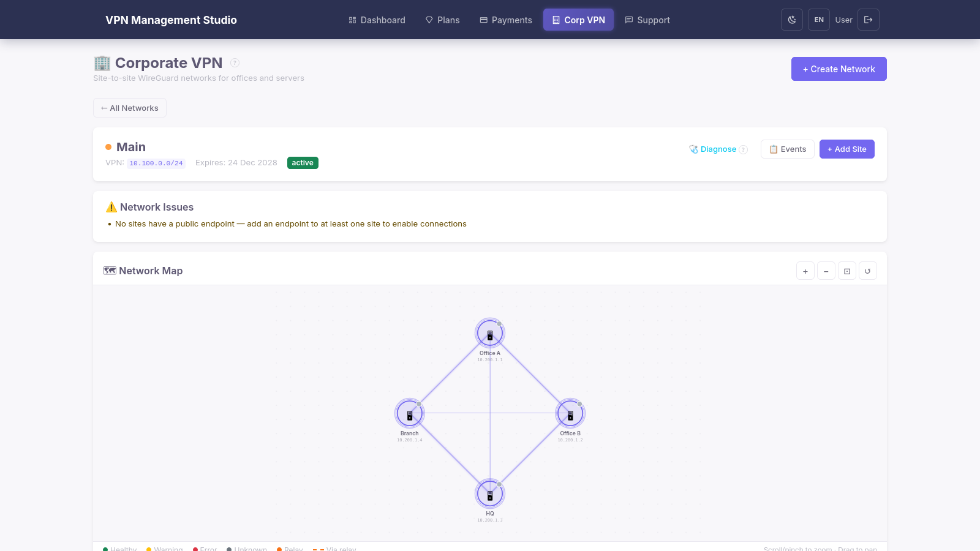Reset the network map layout
This screenshot has width=980, height=551.
pos(867,271)
